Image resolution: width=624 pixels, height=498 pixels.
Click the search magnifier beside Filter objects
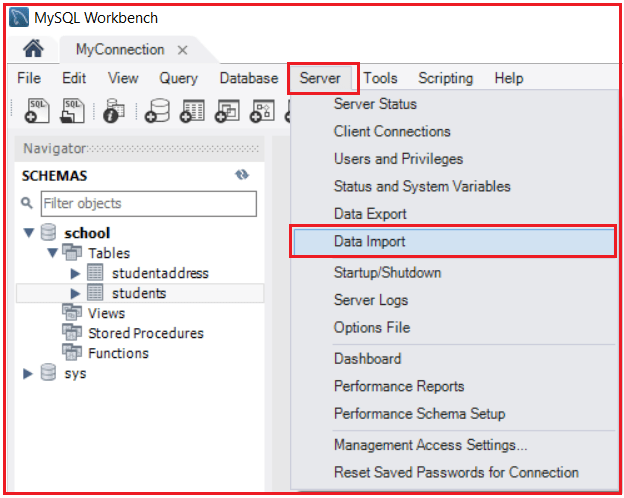[x=27, y=203]
